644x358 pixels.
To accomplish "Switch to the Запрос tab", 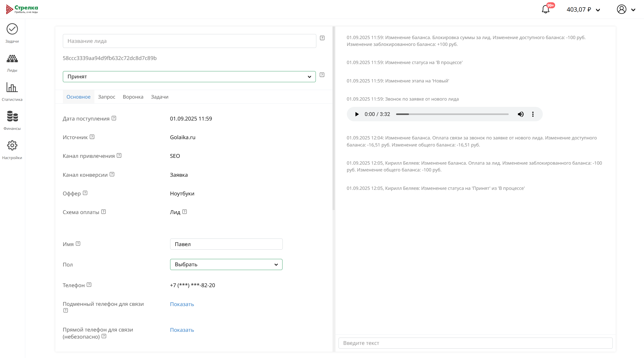I will click(107, 97).
